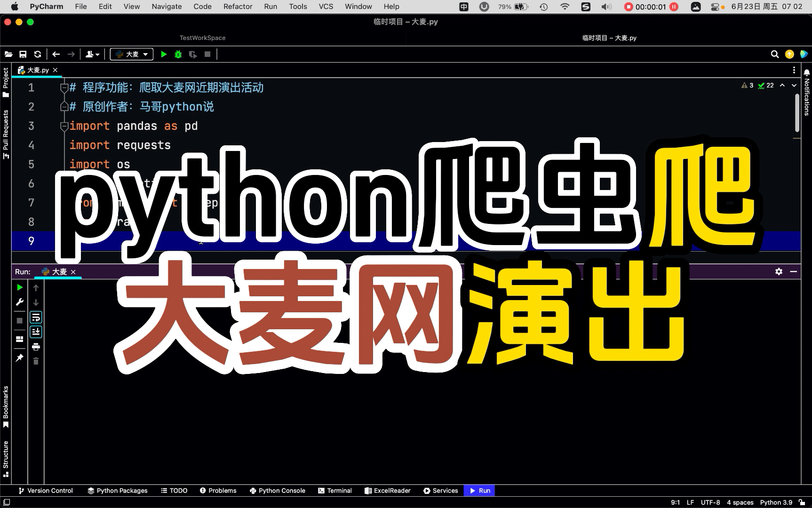Navigate back with the left arrow

tap(56, 54)
